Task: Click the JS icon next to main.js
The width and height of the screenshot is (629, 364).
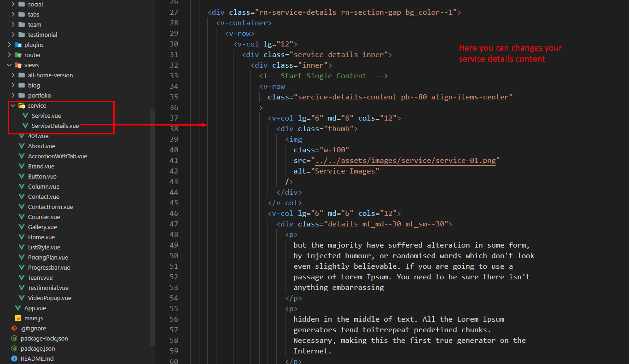Action: click(x=18, y=318)
